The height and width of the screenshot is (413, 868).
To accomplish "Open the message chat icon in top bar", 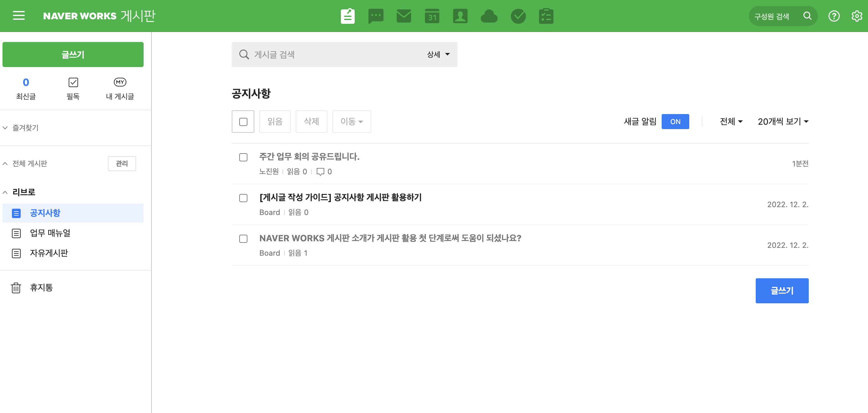I will pos(376,16).
